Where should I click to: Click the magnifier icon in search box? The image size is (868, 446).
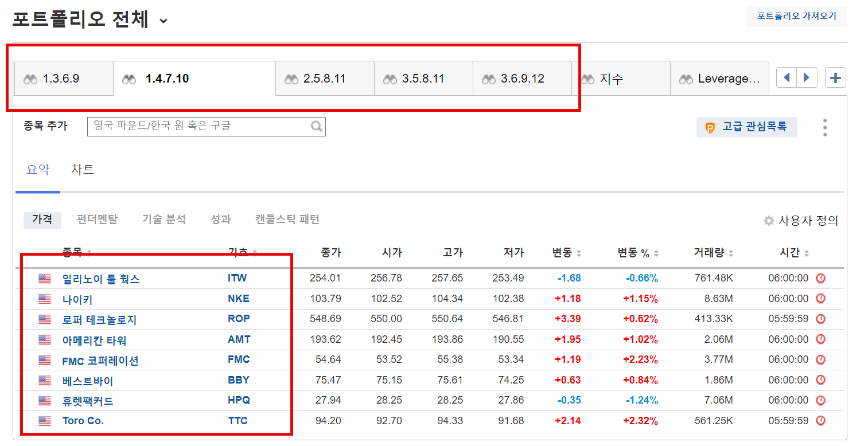(x=317, y=126)
